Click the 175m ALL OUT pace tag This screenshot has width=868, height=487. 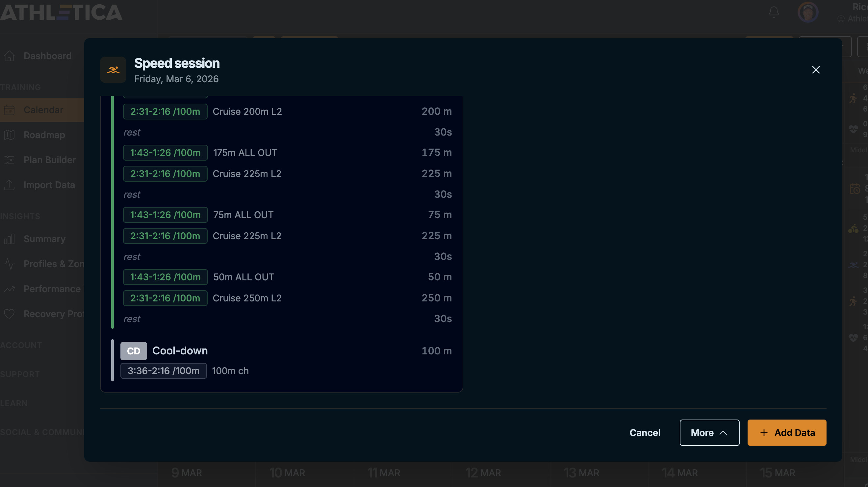click(165, 153)
